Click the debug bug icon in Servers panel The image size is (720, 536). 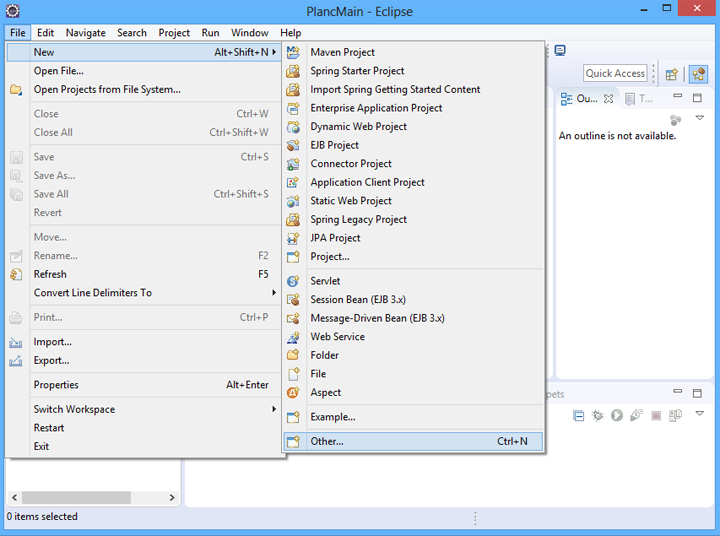pos(598,415)
